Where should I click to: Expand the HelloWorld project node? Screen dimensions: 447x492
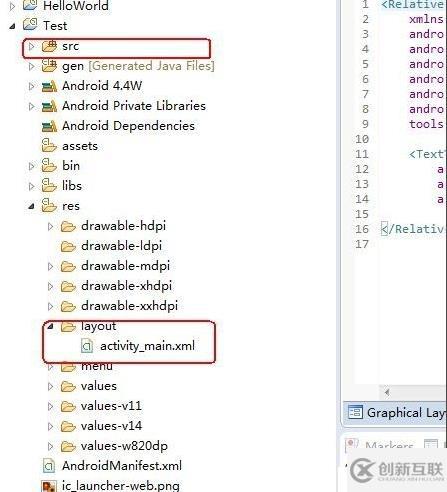click(12, 6)
